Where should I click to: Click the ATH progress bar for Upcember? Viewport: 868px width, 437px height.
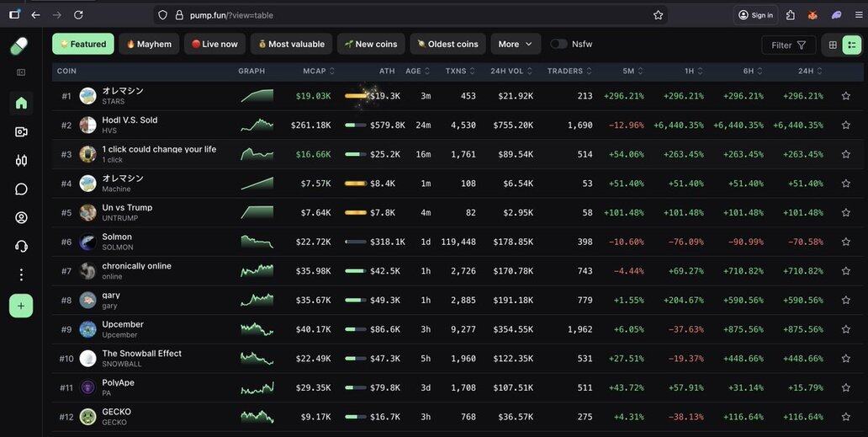(355, 329)
